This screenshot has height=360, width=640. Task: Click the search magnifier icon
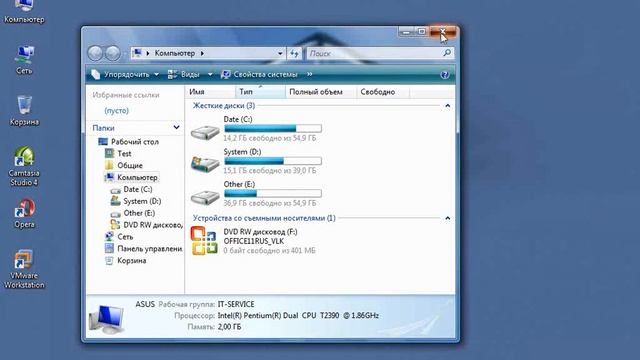tap(447, 53)
